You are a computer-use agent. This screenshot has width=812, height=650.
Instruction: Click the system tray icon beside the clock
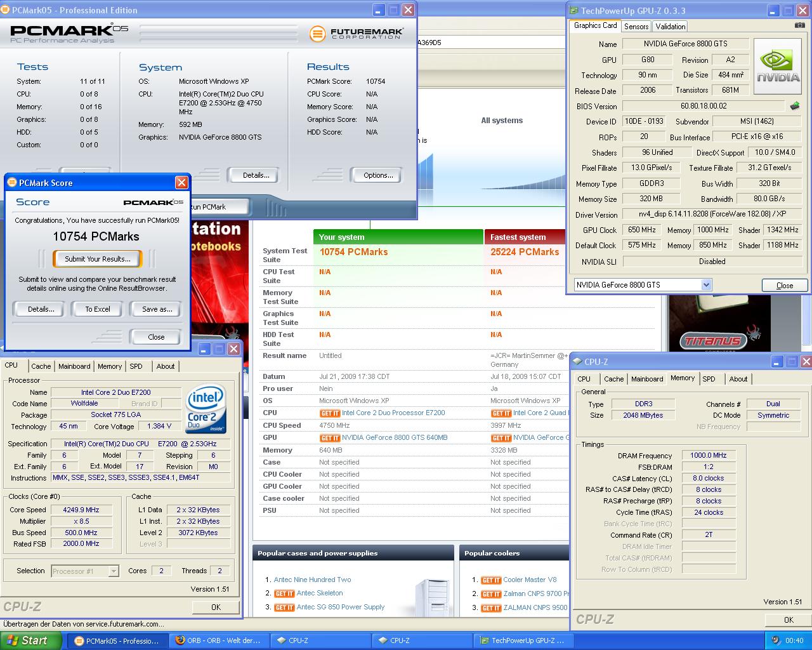pyautogui.click(x=776, y=640)
